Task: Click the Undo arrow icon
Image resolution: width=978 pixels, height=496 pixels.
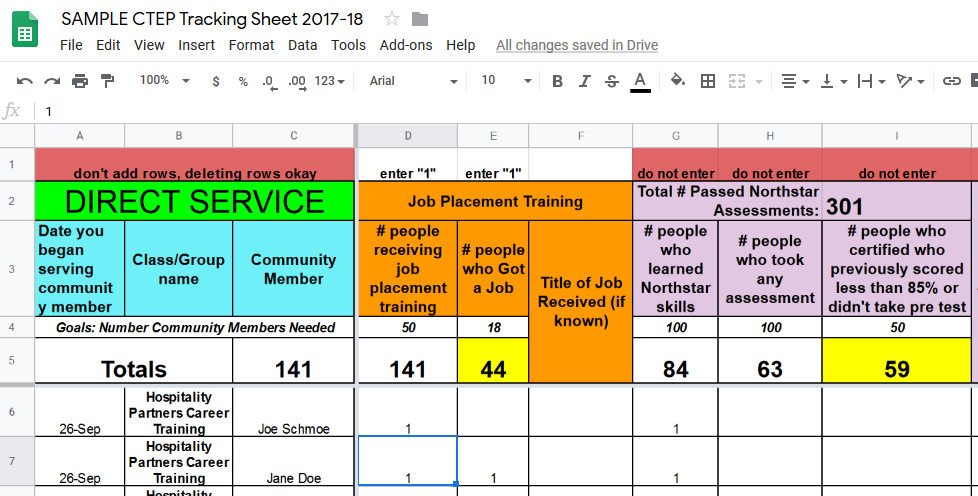Action: [25, 81]
